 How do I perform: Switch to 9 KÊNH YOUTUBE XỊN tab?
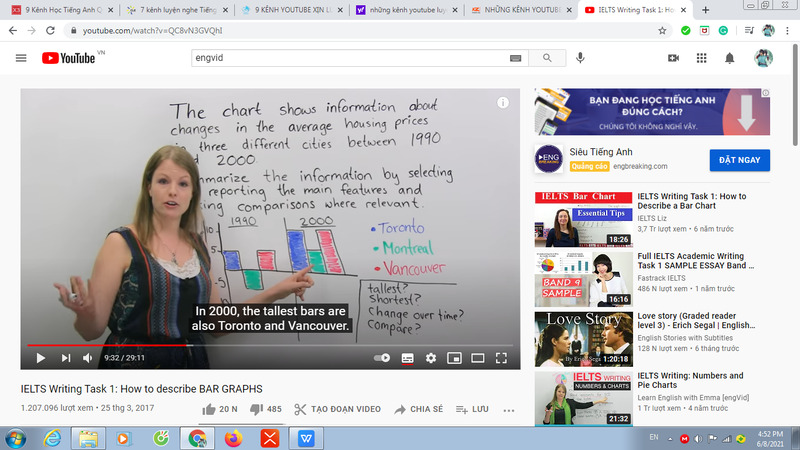click(x=292, y=10)
